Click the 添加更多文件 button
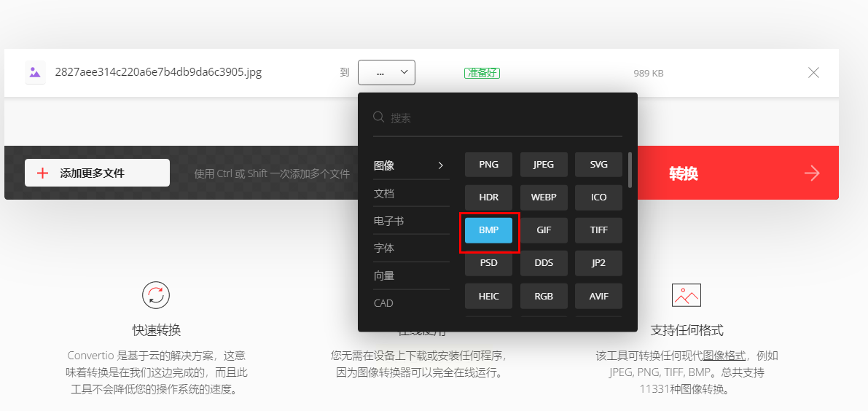 coord(98,173)
